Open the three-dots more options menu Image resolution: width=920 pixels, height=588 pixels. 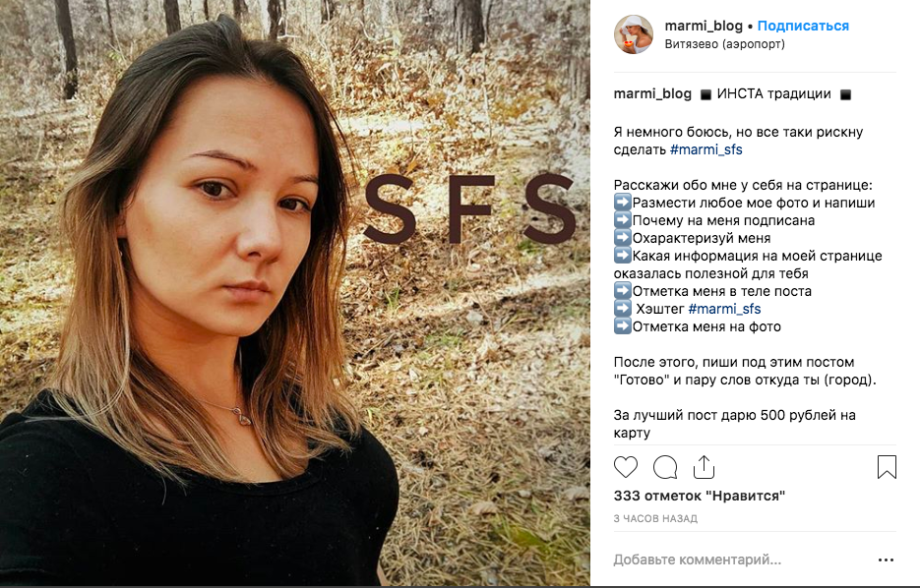(x=886, y=560)
